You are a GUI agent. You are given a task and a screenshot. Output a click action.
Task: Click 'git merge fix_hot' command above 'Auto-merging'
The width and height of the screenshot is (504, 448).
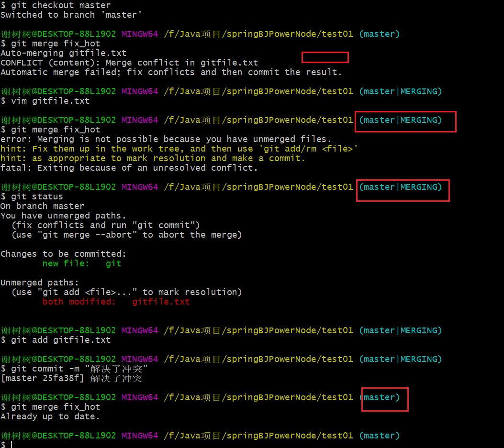click(50, 44)
